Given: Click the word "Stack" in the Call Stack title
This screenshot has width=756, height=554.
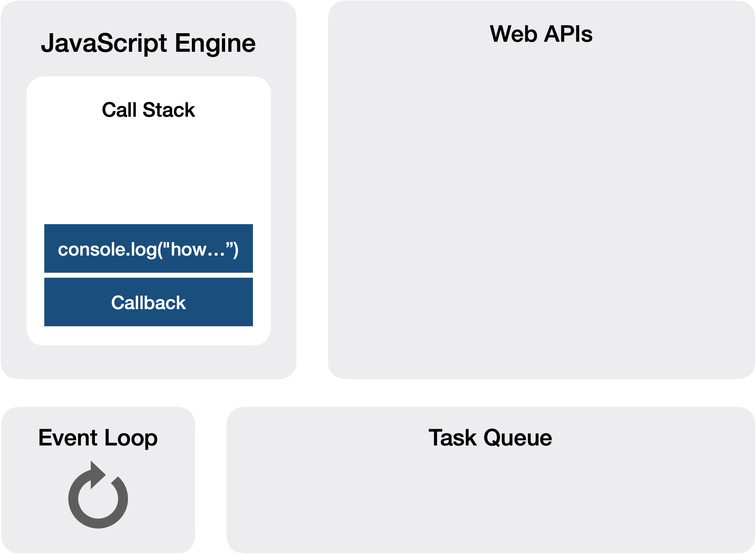Looking at the screenshot, I should click(x=169, y=110).
